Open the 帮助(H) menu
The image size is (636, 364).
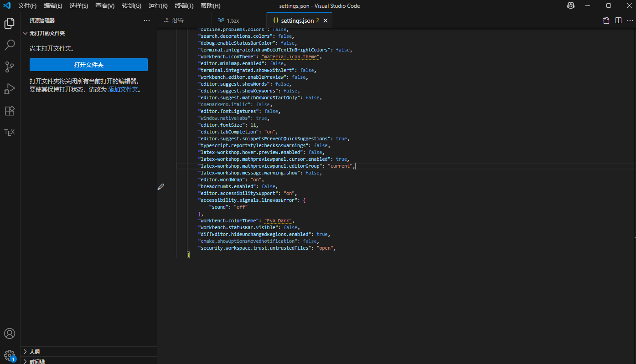point(211,6)
